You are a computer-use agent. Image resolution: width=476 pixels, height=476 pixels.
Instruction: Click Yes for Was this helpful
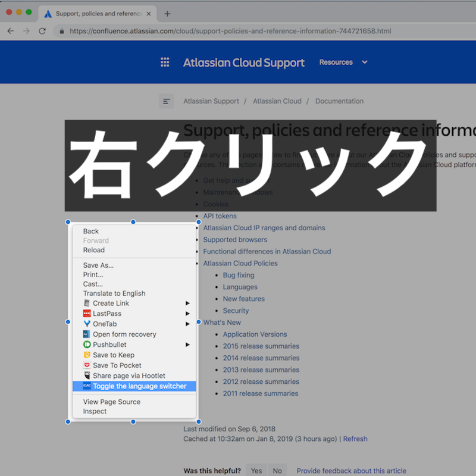[x=256, y=471]
